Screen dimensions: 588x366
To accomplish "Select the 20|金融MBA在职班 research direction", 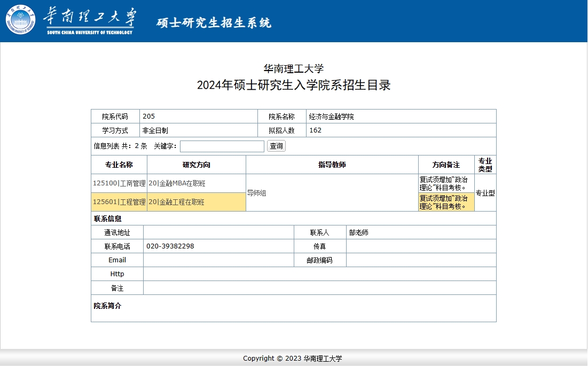I will [177, 183].
